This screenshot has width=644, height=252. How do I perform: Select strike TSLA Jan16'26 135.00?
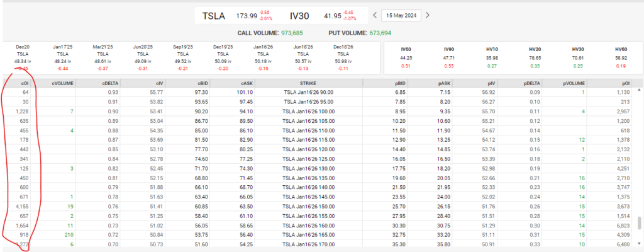308,178
